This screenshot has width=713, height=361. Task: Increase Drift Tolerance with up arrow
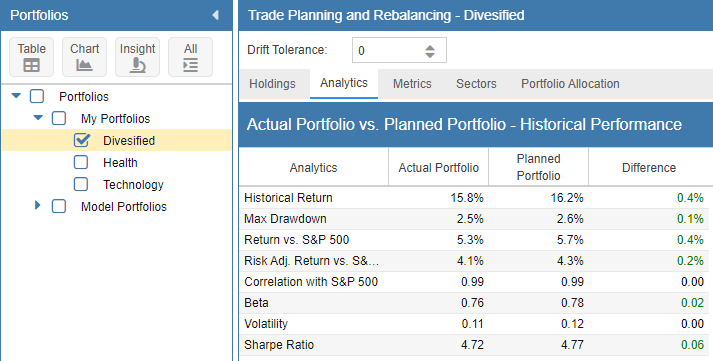tap(430, 47)
